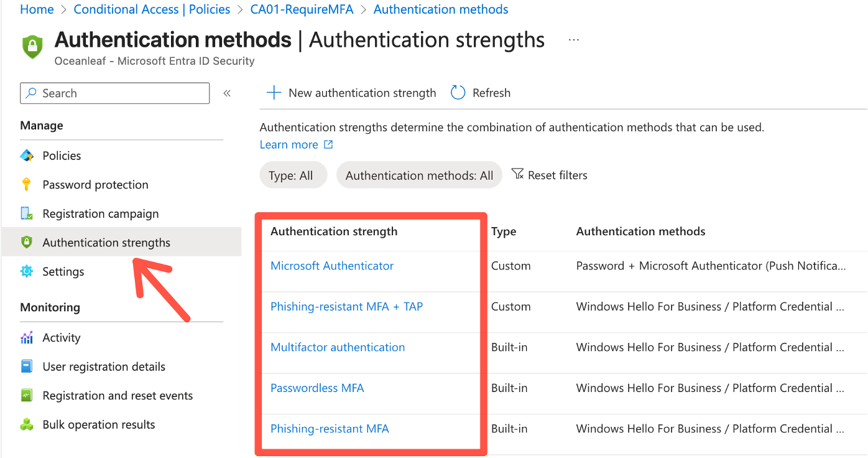Click New authentication strength

click(x=351, y=93)
